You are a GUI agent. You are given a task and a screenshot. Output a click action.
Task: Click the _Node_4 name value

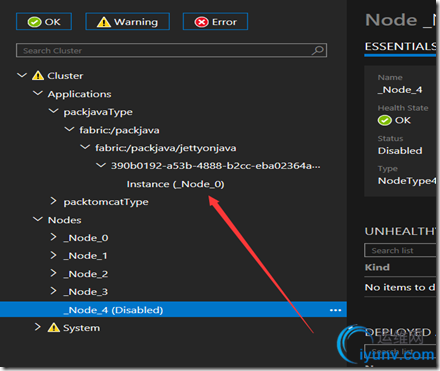pos(400,90)
